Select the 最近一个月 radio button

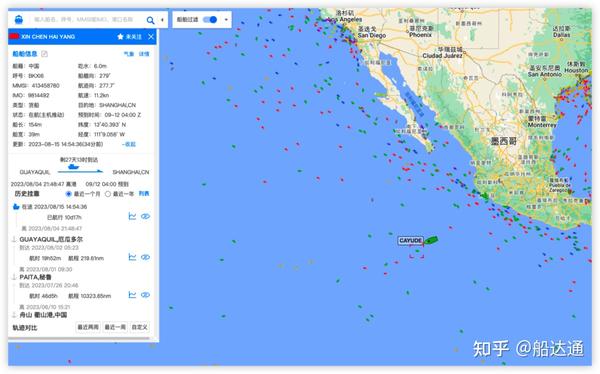point(69,194)
